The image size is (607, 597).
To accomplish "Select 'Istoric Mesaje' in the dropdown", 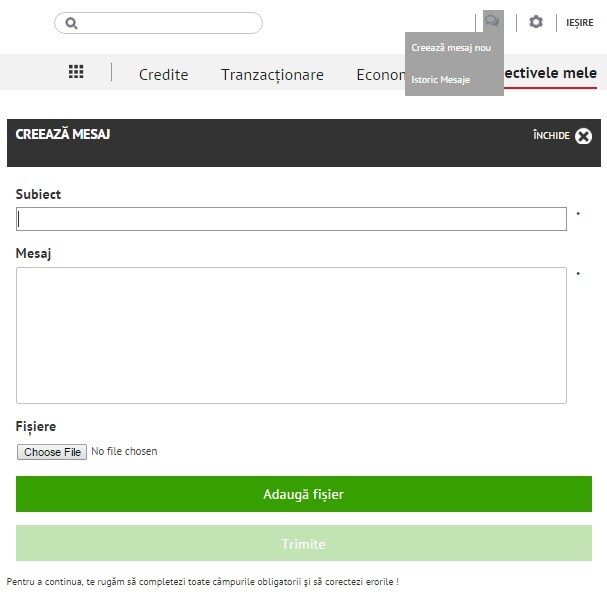I will [441, 79].
